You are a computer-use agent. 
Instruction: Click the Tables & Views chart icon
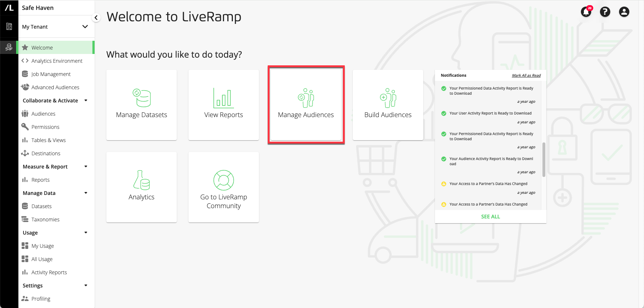click(x=25, y=140)
